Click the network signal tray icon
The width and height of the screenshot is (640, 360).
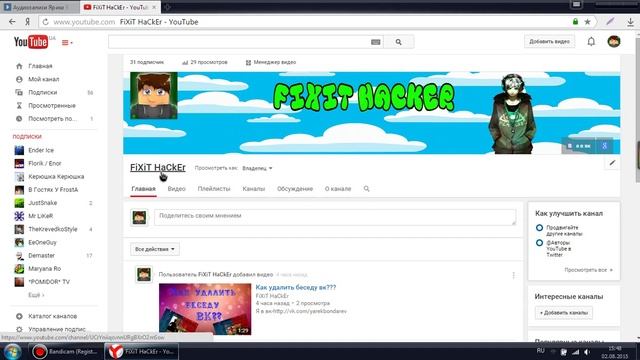[x=576, y=352]
